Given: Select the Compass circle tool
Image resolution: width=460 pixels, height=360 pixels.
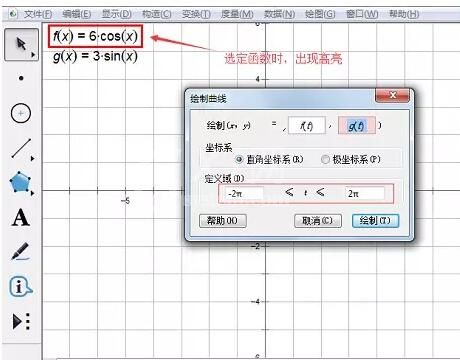Looking at the screenshot, I should [21, 113].
